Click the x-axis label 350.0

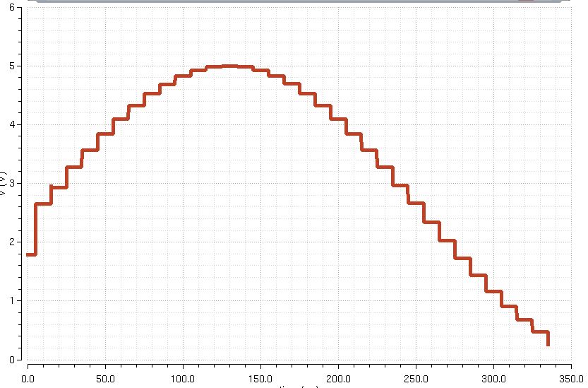pyautogui.click(x=571, y=379)
